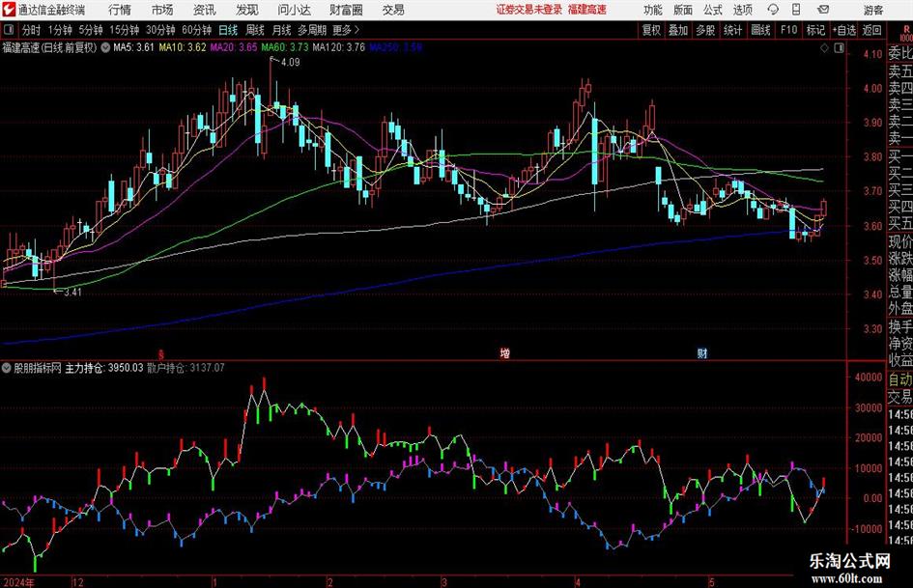Expand 更多 period options

346,30
